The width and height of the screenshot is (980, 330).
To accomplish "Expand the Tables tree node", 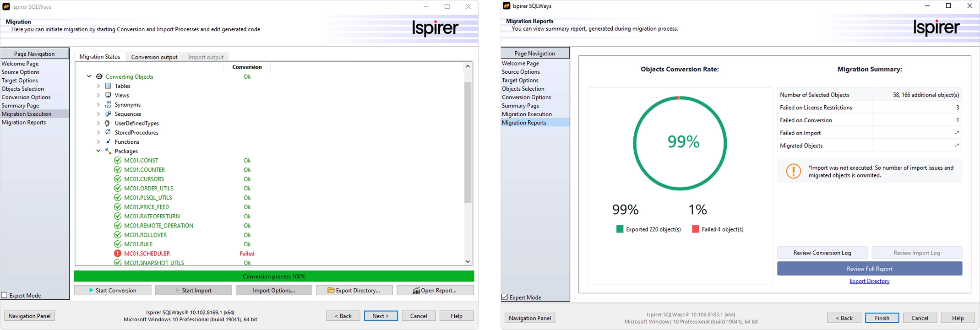I will [x=98, y=86].
